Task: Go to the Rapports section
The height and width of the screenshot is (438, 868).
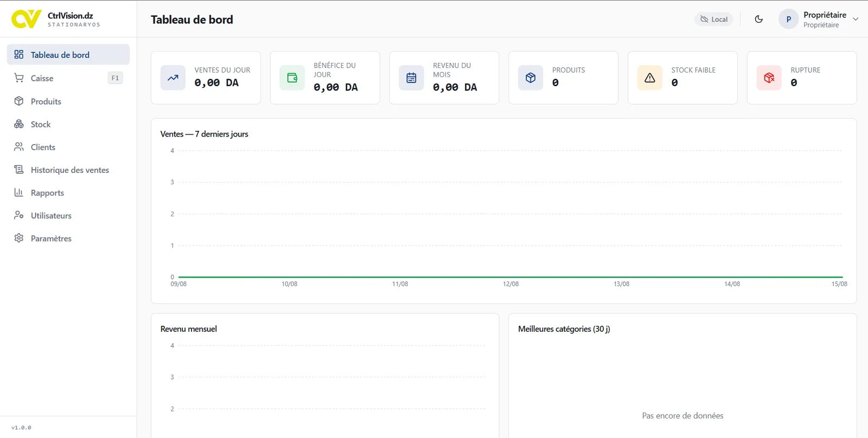Action: coord(68,192)
